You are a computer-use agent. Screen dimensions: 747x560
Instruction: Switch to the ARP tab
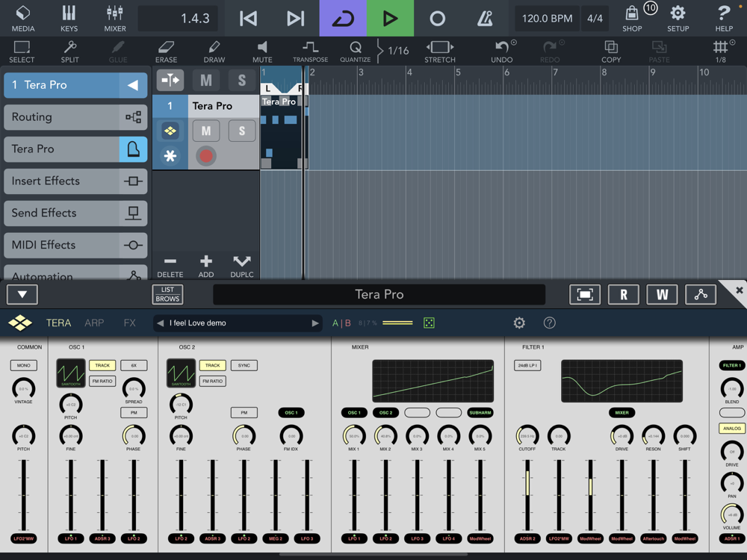coord(94,323)
